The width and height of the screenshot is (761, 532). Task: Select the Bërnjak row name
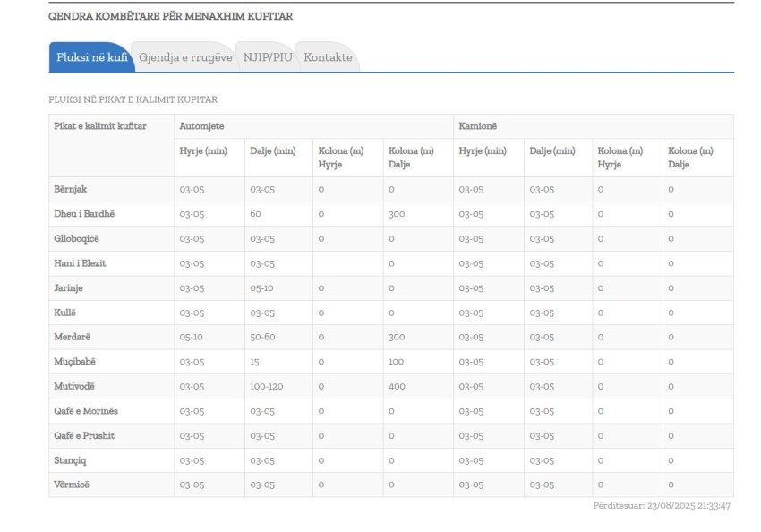[71, 189]
